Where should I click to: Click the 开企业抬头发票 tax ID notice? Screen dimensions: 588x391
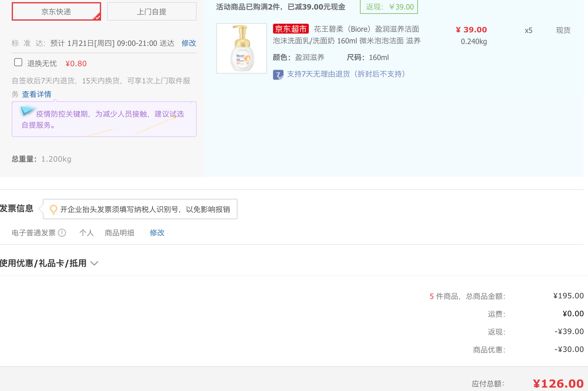pos(140,209)
